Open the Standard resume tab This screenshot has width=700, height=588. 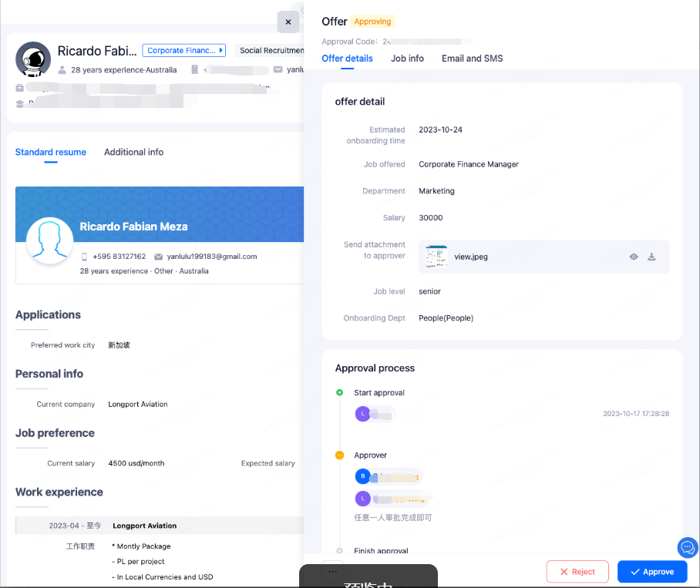(x=50, y=152)
